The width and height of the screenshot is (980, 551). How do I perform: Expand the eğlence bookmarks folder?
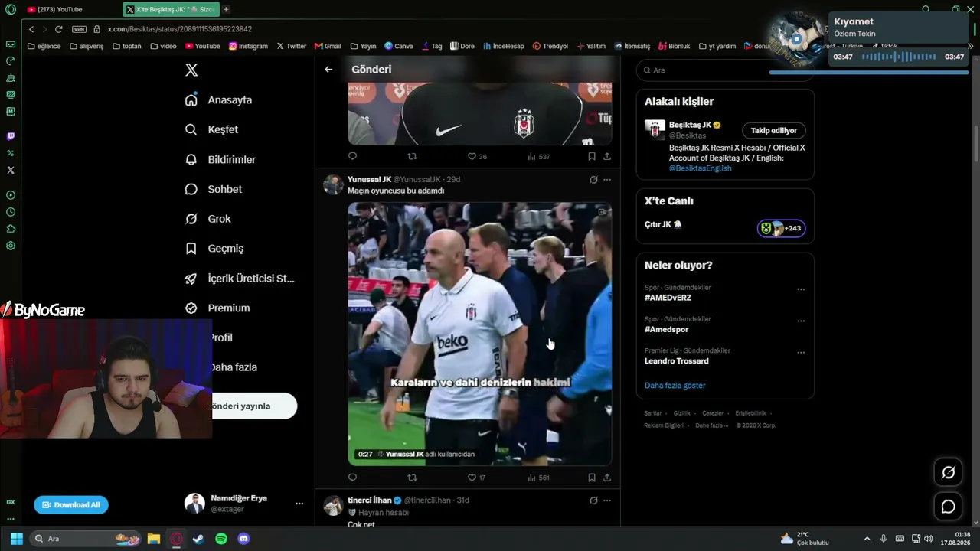click(44, 46)
